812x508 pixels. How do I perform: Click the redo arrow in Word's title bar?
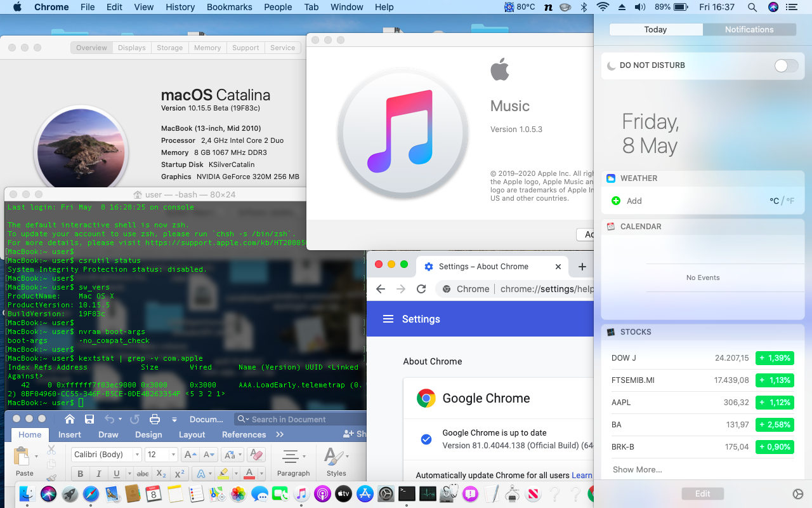pos(134,419)
